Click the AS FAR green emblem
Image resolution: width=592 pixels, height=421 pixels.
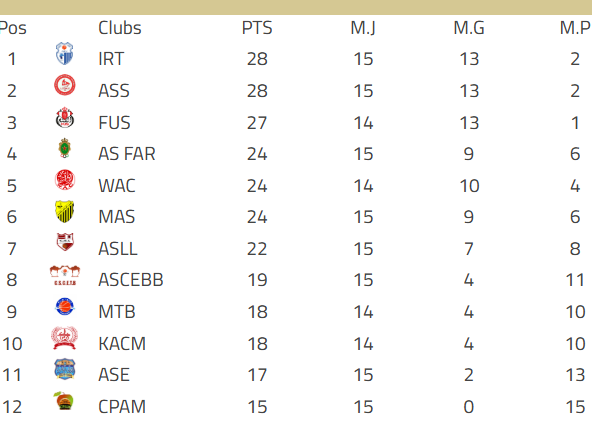coord(65,148)
